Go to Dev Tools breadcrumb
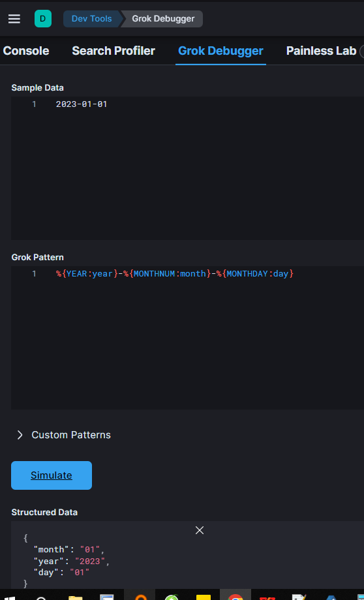This screenshot has height=600, width=364. point(91,19)
